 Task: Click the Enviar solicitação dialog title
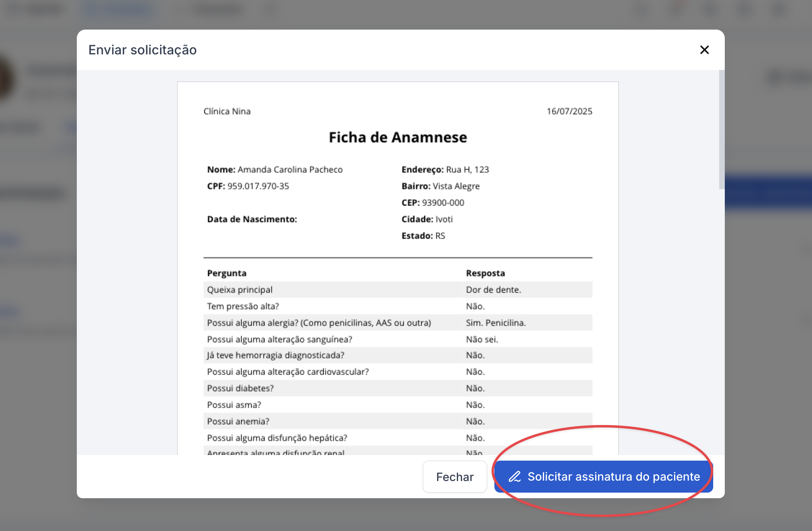tap(142, 50)
